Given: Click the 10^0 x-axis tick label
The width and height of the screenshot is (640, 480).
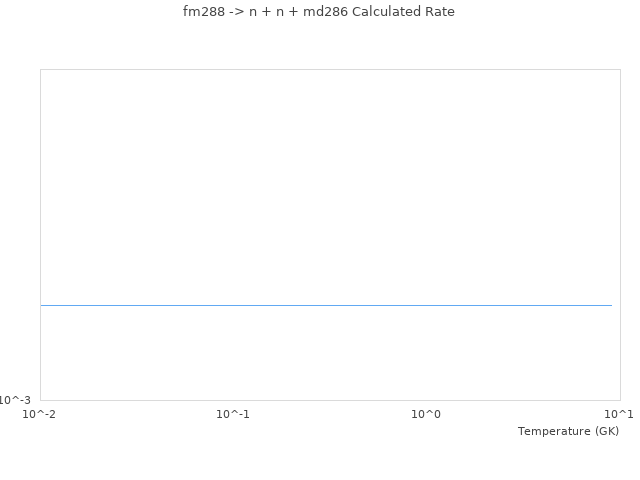Looking at the screenshot, I should [426, 414].
